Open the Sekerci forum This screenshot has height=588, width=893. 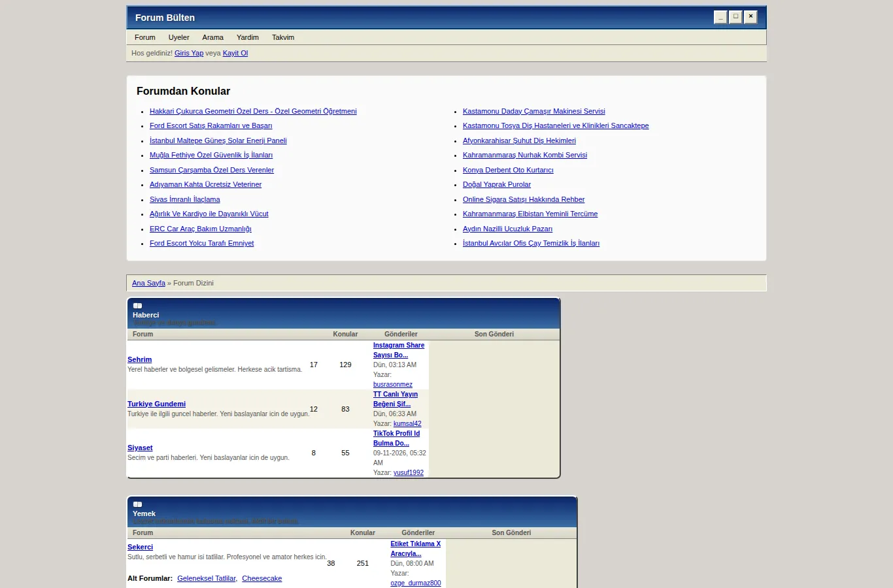(x=140, y=547)
